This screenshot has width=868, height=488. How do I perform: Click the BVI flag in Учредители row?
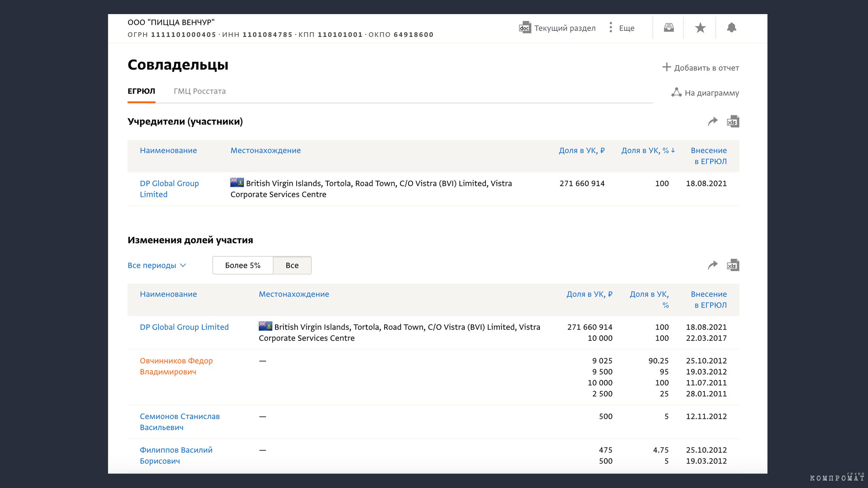coord(237,183)
